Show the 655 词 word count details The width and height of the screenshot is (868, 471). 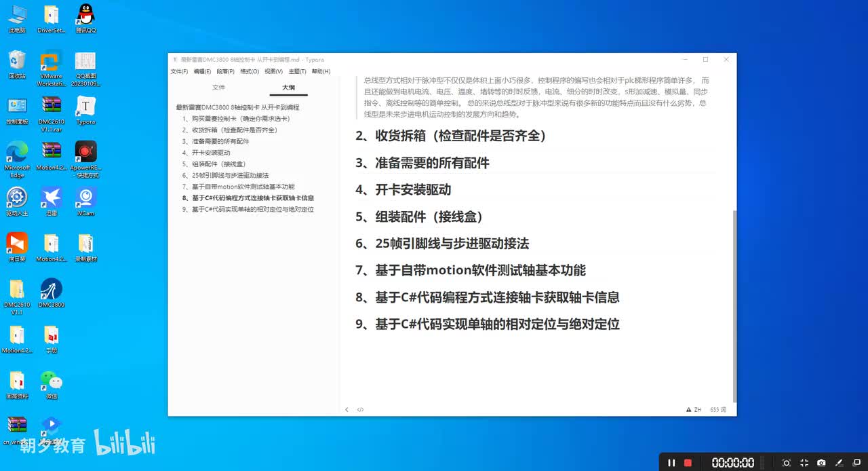(718, 410)
